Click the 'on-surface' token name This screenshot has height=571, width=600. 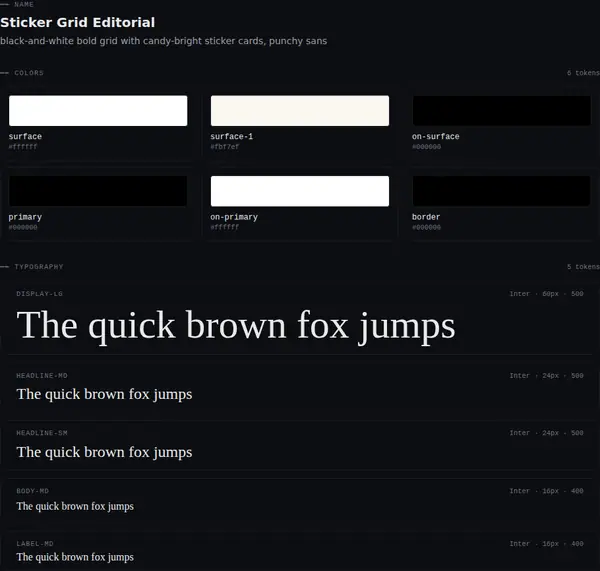coord(435,137)
